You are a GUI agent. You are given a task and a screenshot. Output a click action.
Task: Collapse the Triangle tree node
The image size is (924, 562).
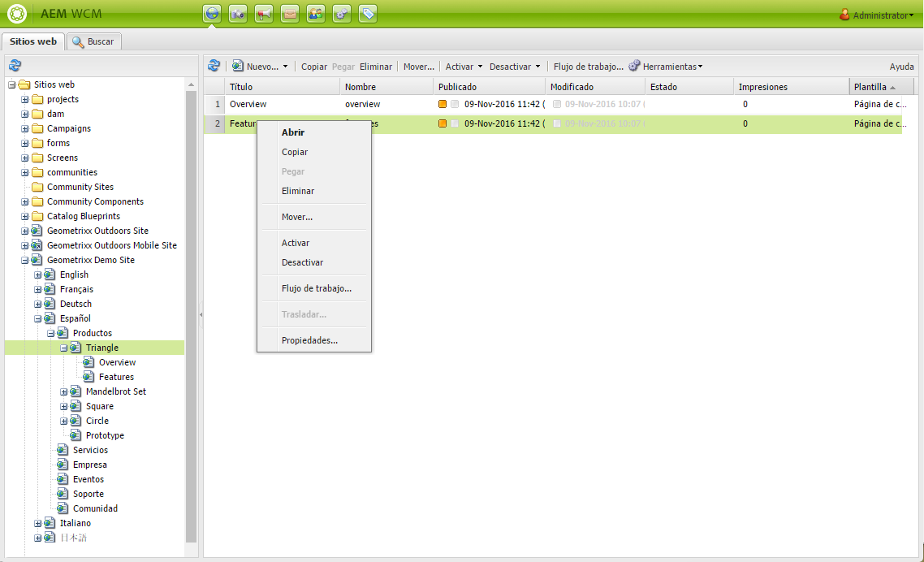click(x=63, y=348)
